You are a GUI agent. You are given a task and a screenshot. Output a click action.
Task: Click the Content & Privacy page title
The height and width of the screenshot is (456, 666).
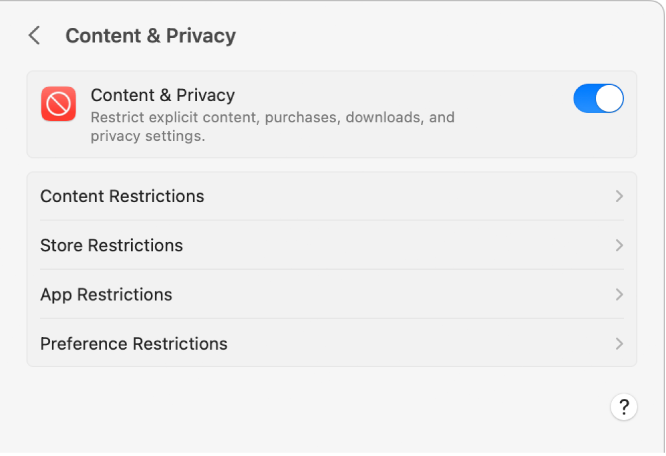pos(150,36)
